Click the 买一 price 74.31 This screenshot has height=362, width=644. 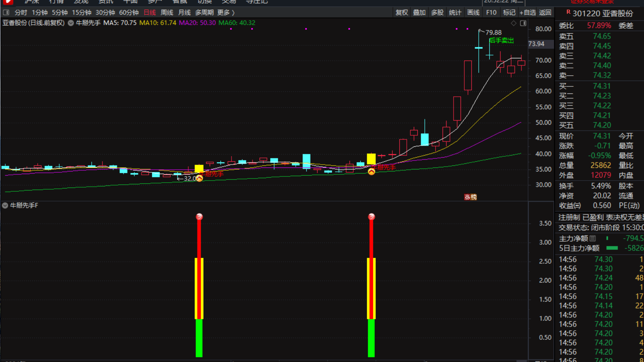click(602, 86)
